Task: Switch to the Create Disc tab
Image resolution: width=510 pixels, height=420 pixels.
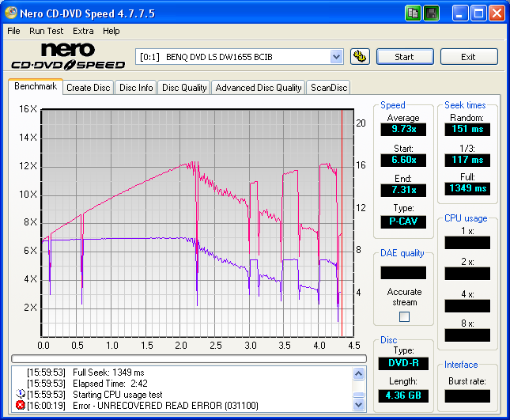Action: 88,88
